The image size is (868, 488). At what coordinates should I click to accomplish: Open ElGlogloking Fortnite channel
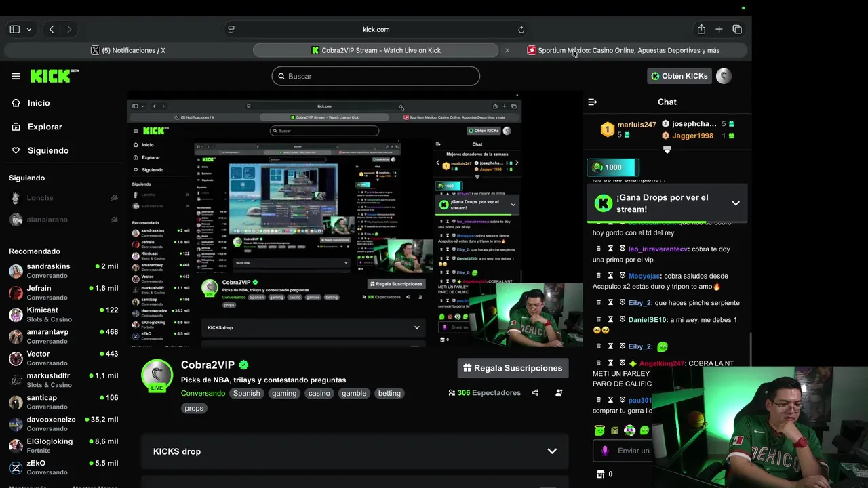pos(63,445)
